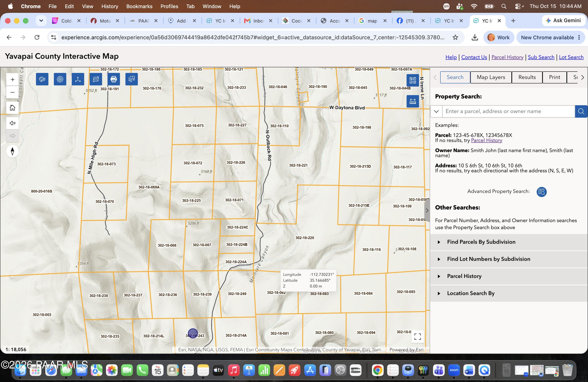This screenshot has height=382, width=588.
Task: Zoom out on the map
Action: [x=12, y=92]
